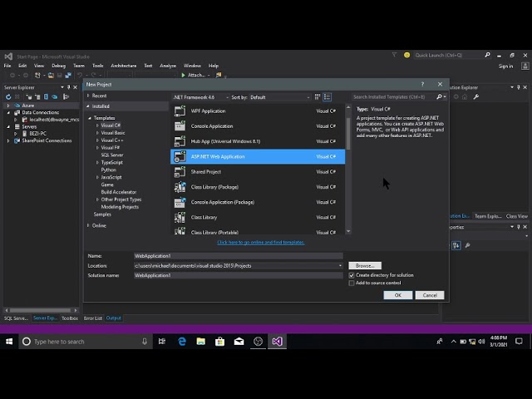The image size is (532, 399).
Task: Select the WPF Application template icon
Action: click(x=180, y=111)
